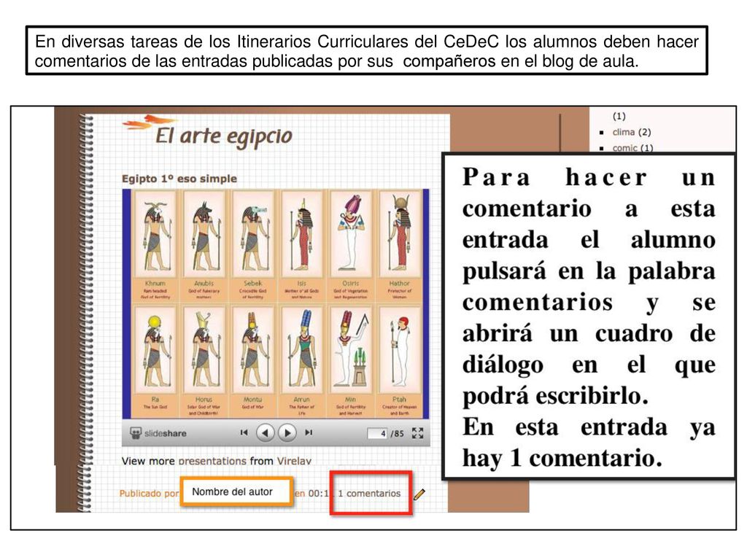The image size is (747, 560).
Task: Click the Virelav author link
Action: [x=294, y=461]
